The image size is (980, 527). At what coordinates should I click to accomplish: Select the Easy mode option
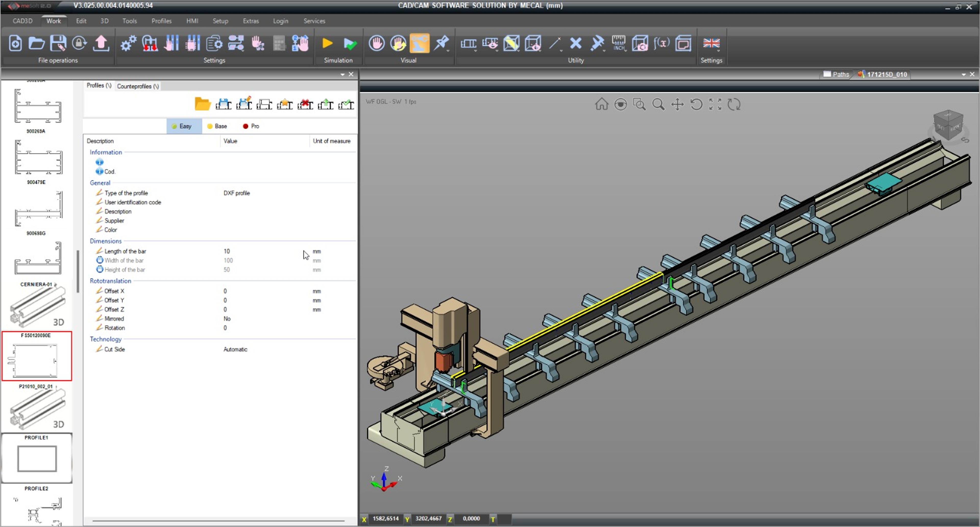pyautogui.click(x=184, y=126)
